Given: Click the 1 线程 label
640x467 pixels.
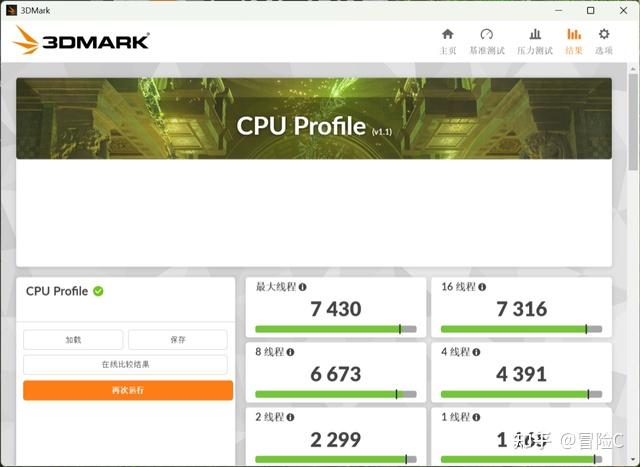Looking at the screenshot, I should 456,417.
